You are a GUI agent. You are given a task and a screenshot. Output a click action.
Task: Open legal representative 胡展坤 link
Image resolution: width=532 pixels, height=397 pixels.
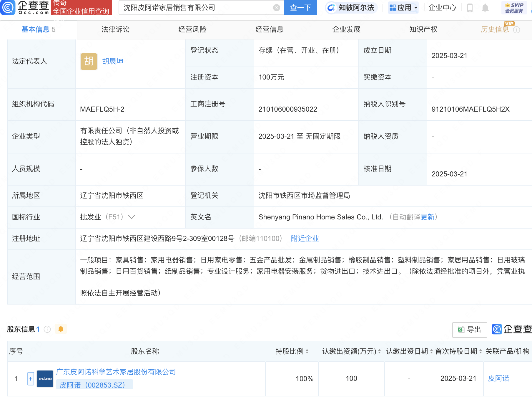[x=113, y=61]
